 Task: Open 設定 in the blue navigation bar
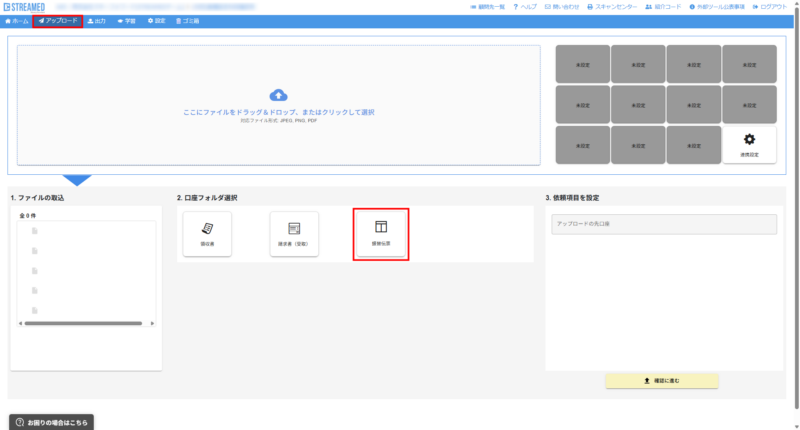point(157,21)
